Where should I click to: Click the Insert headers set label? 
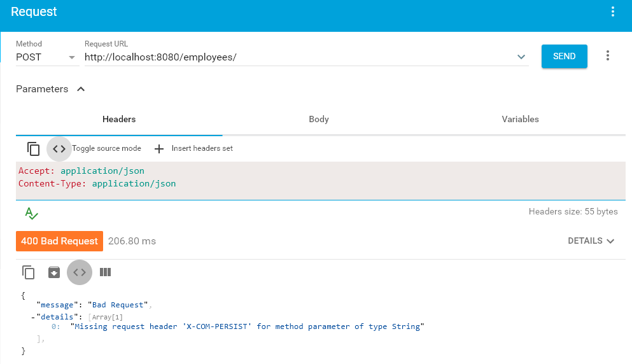click(x=202, y=148)
